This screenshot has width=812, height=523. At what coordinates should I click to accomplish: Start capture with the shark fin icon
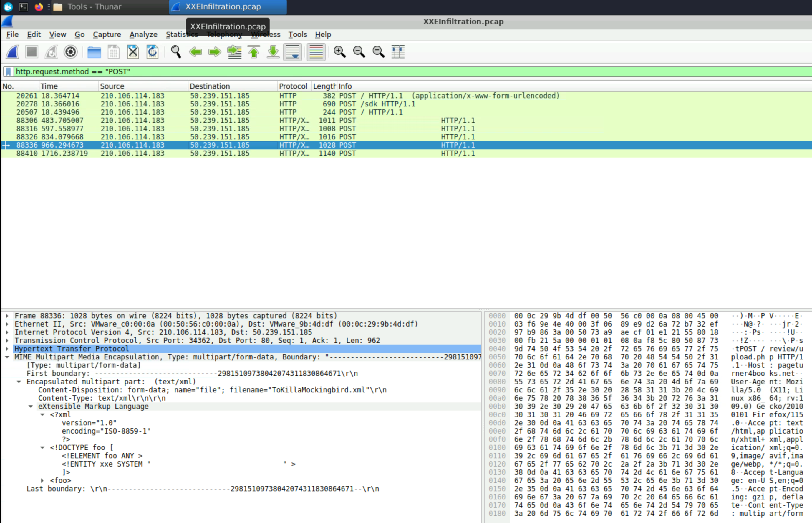point(13,52)
